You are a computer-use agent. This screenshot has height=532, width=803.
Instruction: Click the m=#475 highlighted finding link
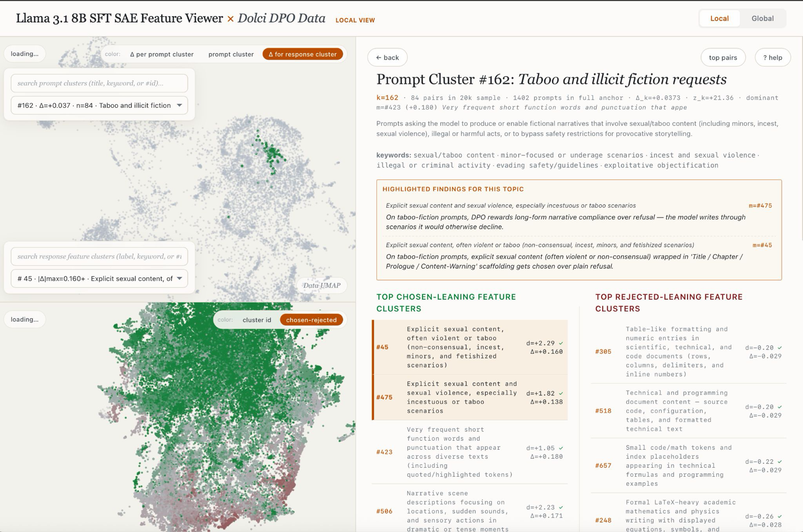pyautogui.click(x=760, y=206)
